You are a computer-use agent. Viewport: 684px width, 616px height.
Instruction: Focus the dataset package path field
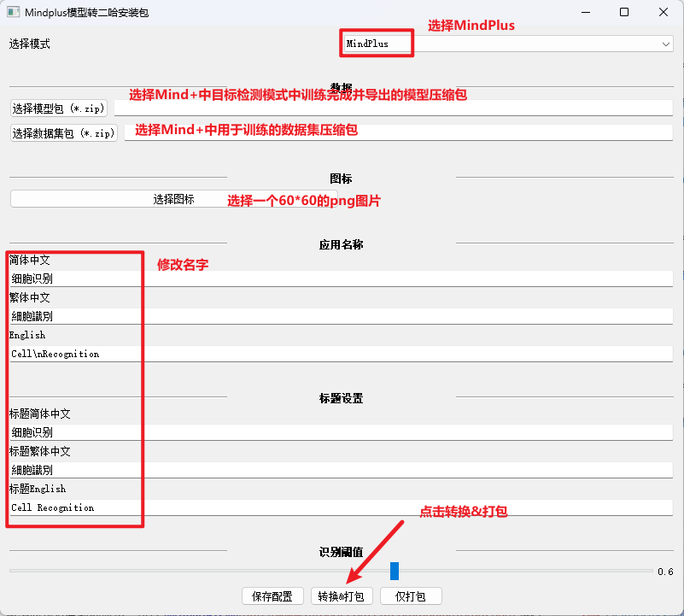[x=398, y=133]
